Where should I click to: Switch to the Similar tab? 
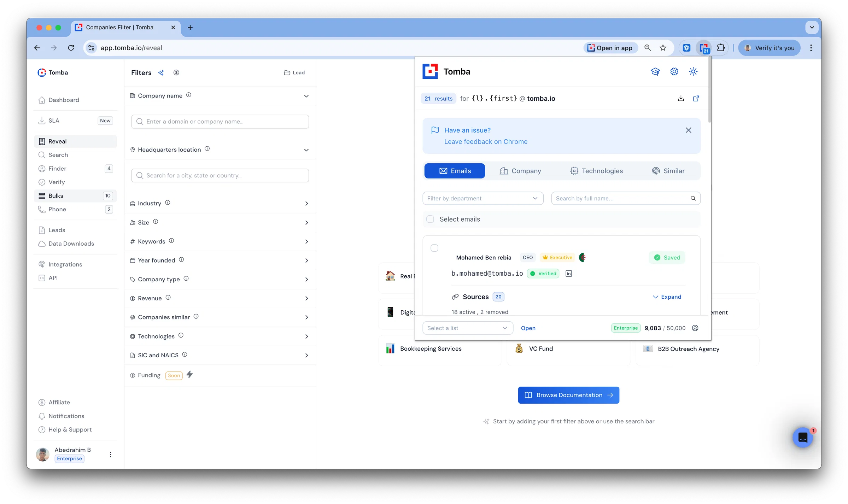coord(668,171)
